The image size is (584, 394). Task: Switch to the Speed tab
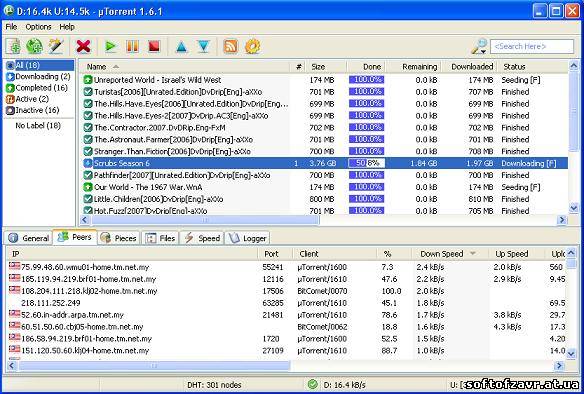point(202,238)
